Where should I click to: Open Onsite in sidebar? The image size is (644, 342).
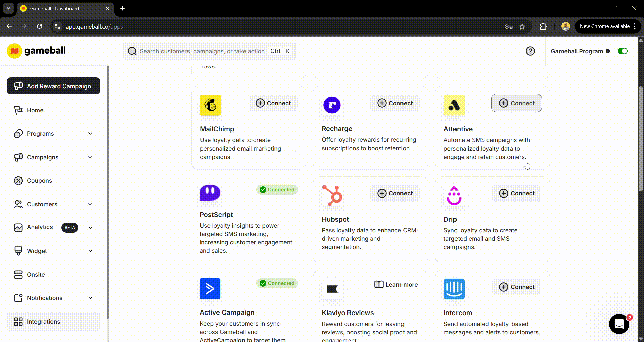53,274
